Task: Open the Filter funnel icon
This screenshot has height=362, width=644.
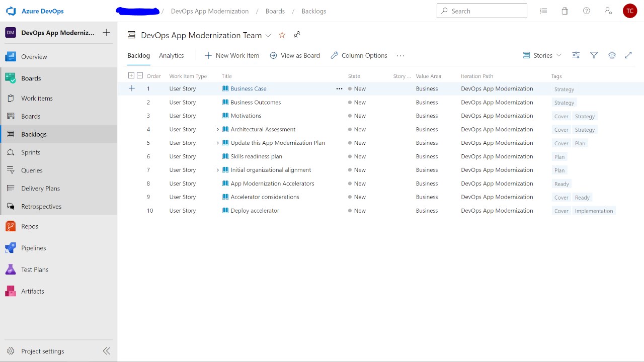Action: pyautogui.click(x=594, y=55)
